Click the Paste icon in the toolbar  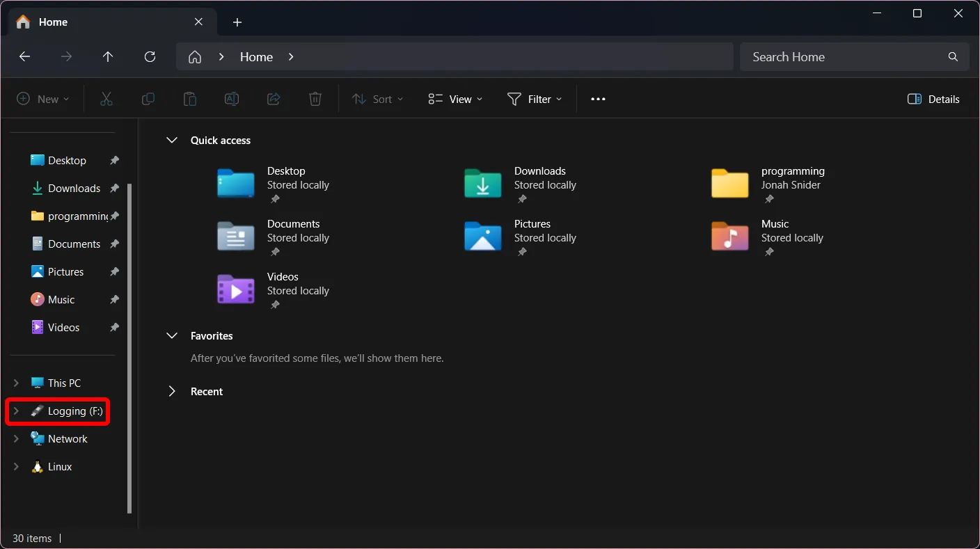[189, 99]
